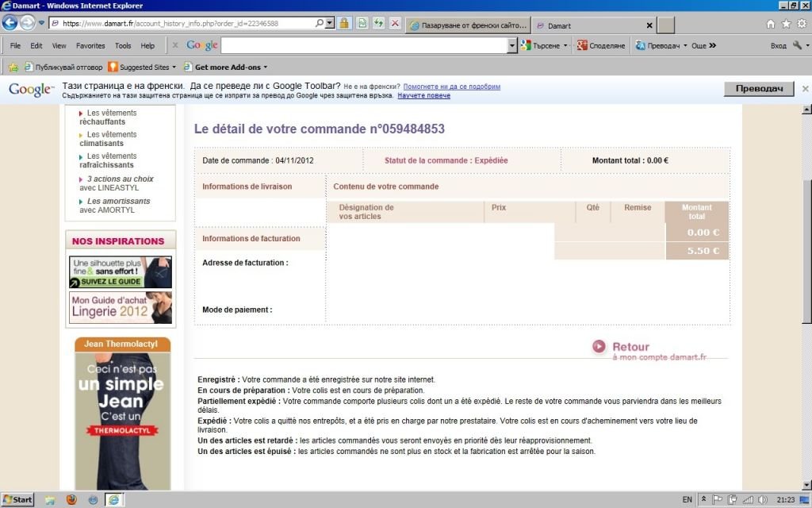Image resolution: width=812 pixels, height=508 pixels.
Task: Open Les vêtements réchauffants link
Action: coord(108,117)
